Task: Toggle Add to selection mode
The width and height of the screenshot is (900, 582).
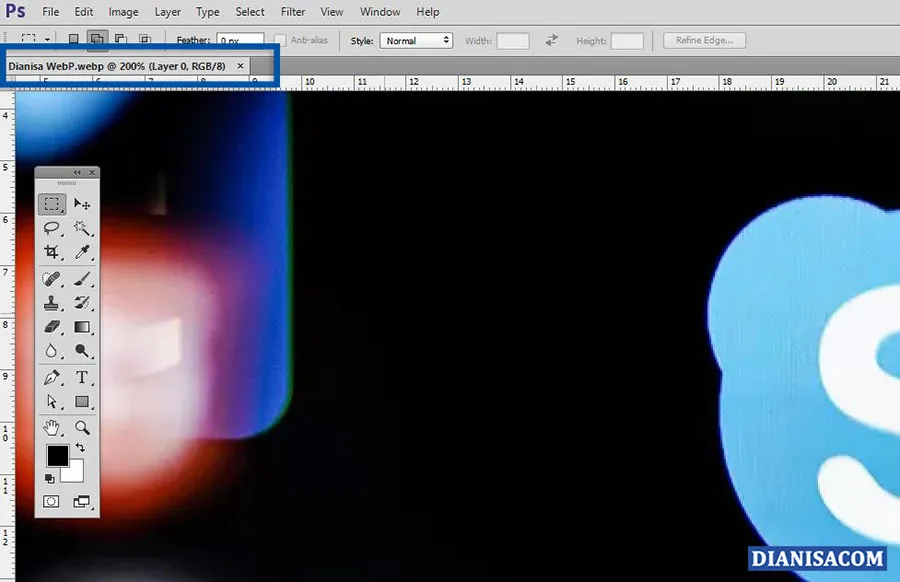Action: tap(95, 38)
